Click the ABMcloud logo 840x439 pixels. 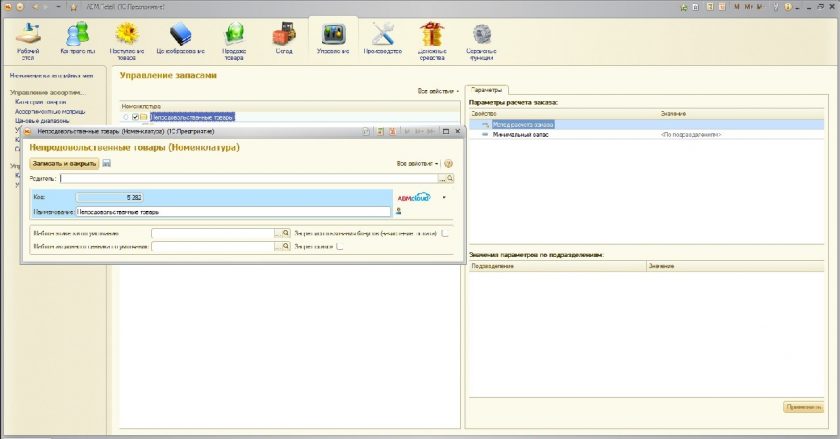[x=414, y=197]
